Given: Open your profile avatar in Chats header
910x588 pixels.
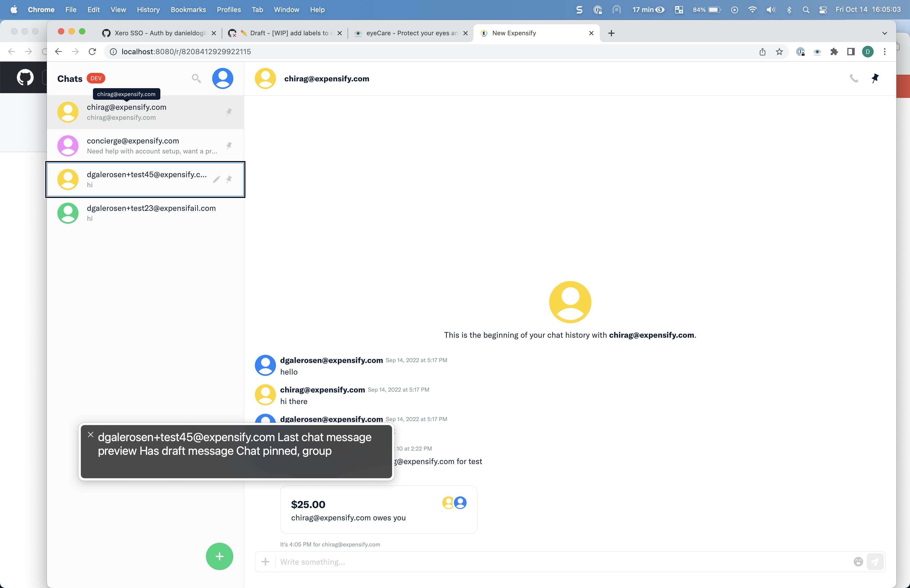Looking at the screenshot, I should tap(223, 78).
